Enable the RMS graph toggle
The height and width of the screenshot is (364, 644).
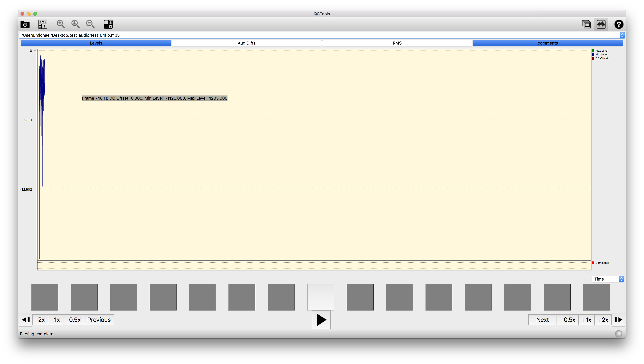(x=397, y=43)
